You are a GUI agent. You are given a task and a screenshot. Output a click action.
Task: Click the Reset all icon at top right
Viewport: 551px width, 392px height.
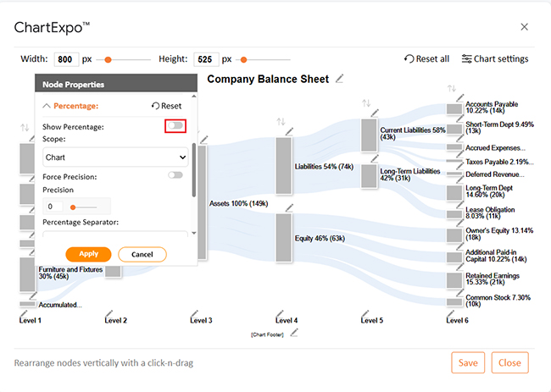click(409, 59)
